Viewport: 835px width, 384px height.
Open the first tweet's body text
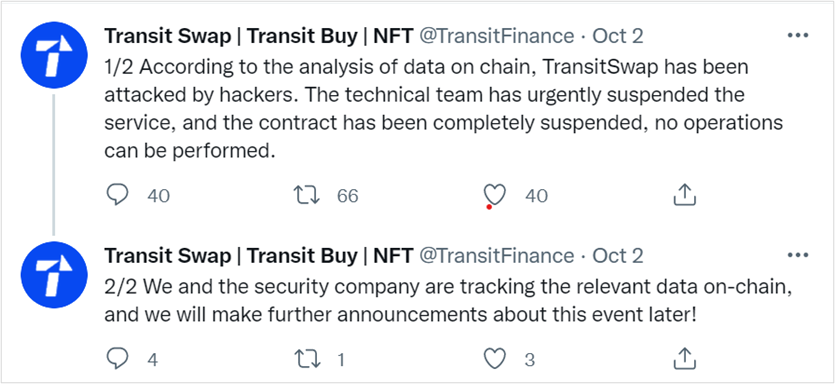[444, 109]
